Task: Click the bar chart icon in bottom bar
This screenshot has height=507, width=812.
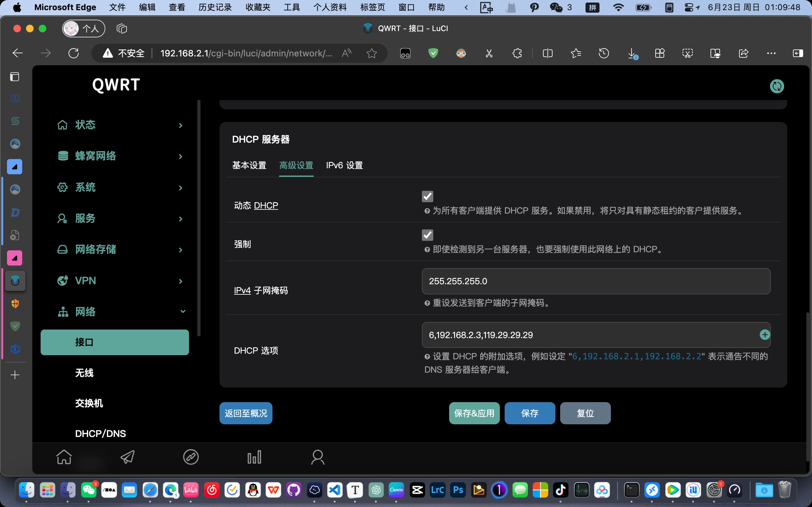Action: click(254, 457)
